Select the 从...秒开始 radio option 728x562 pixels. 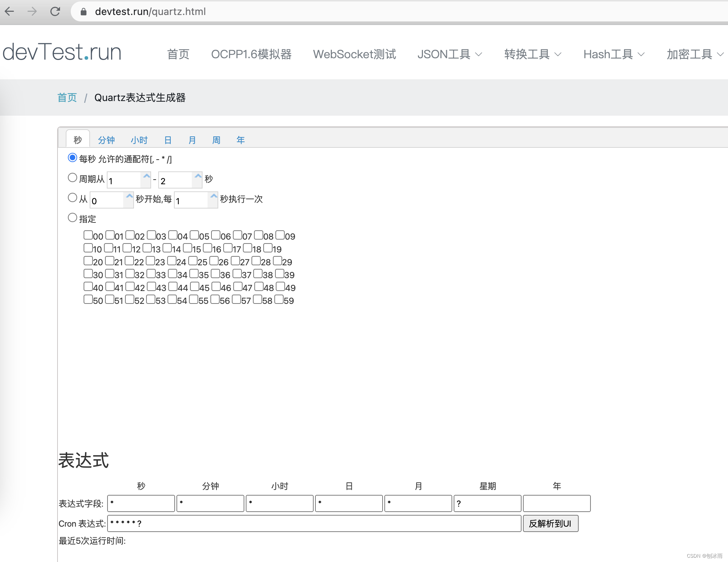(x=73, y=198)
